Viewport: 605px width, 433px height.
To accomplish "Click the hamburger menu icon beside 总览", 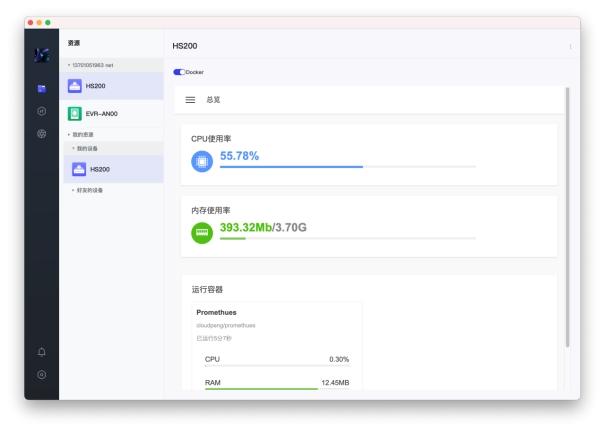I will [x=190, y=100].
